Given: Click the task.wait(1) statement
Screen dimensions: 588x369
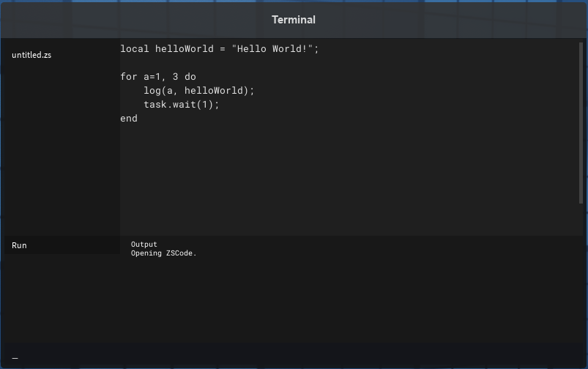Looking at the screenshot, I should click(181, 105).
